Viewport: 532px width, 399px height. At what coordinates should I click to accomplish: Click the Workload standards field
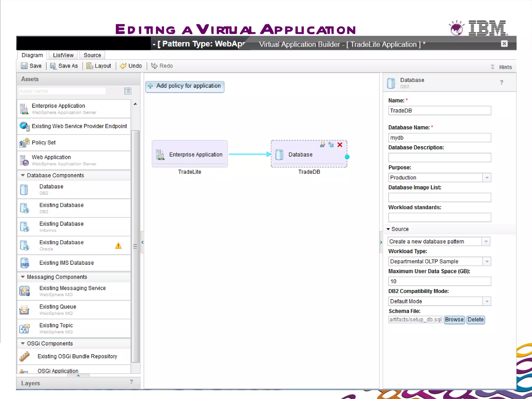pyautogui.click(x=440, y=218)
